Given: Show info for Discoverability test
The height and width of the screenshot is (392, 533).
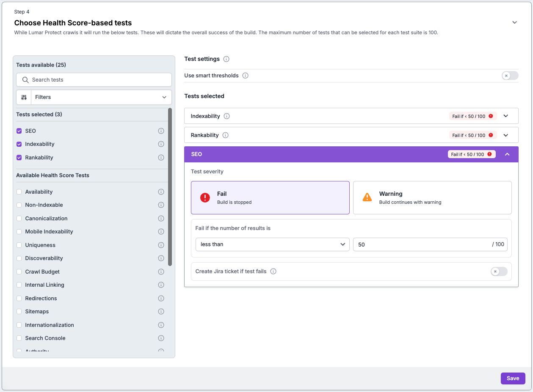Looking at the screenshot, I should click(161, 258).
